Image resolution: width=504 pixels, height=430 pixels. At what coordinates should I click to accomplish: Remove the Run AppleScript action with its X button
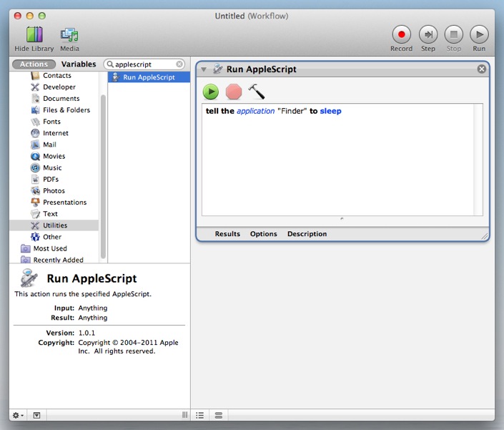coord(482,69)
